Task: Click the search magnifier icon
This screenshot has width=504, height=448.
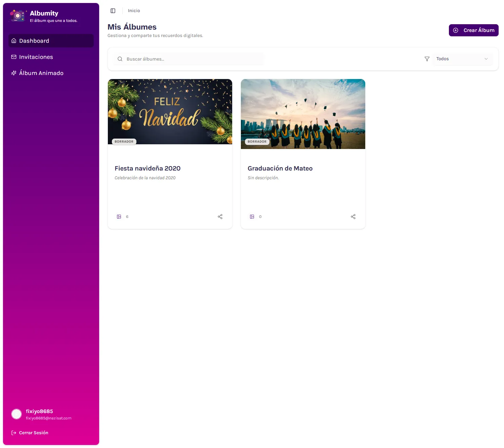Action: (120, 59)
